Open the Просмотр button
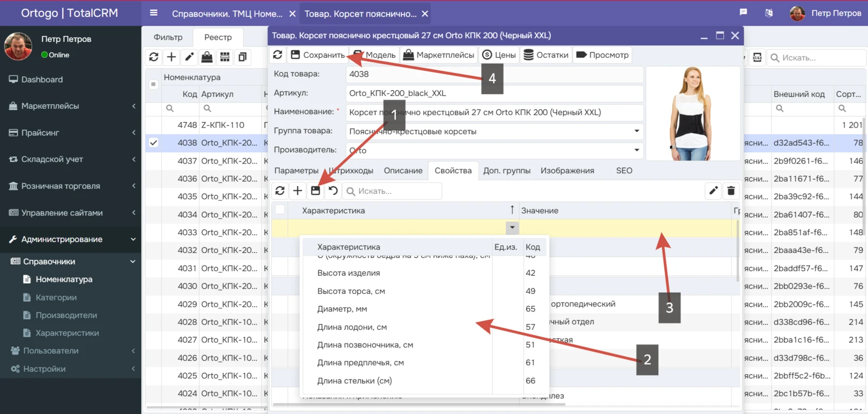The height and width of the screenshot is (414, 868). (x=602, y=55)
